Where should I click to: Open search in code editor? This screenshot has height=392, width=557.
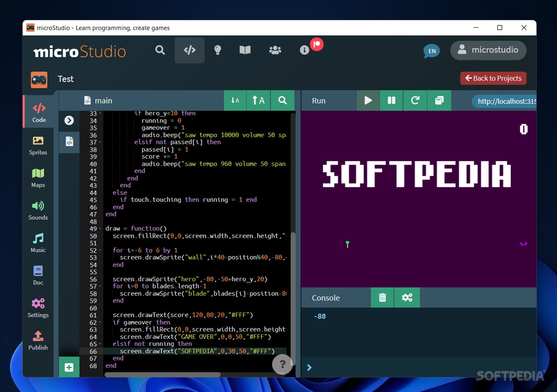(282, 100)
